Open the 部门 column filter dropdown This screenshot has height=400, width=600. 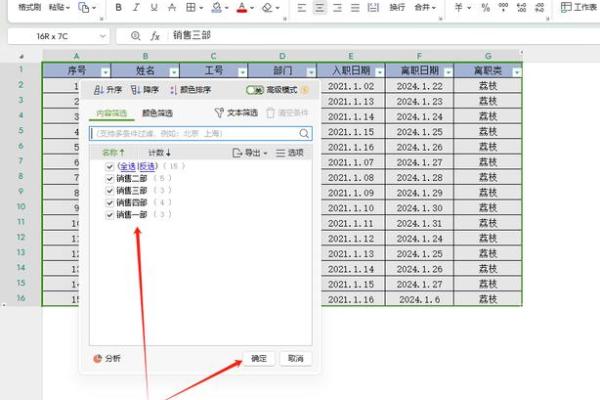point(311,72)
